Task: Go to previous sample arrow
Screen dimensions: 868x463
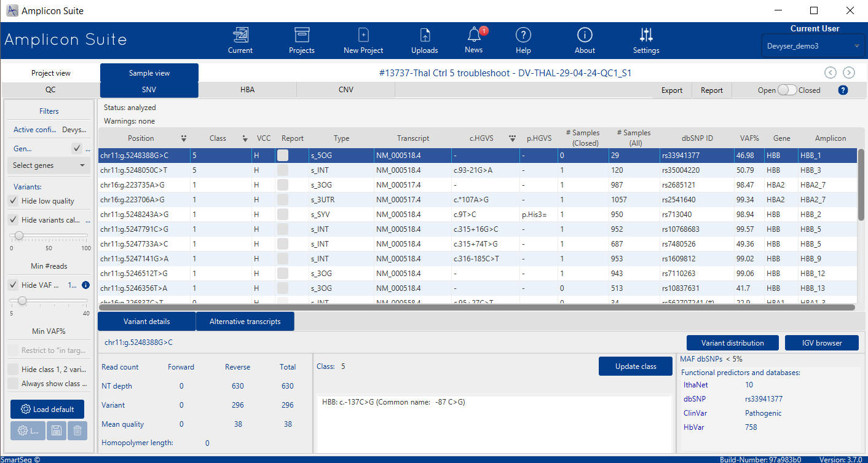Action: tap(831, 73)
